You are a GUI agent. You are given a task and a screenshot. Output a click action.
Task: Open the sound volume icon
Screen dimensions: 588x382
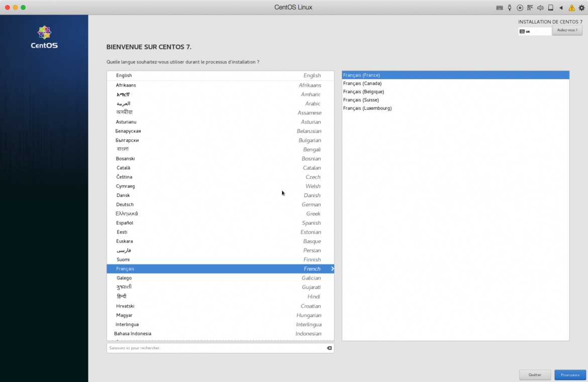point(541,8)
